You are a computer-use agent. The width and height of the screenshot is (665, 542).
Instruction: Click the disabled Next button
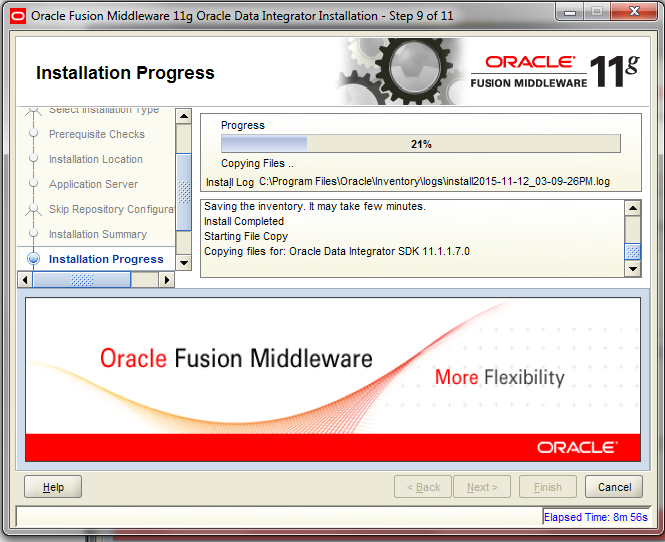482,487
